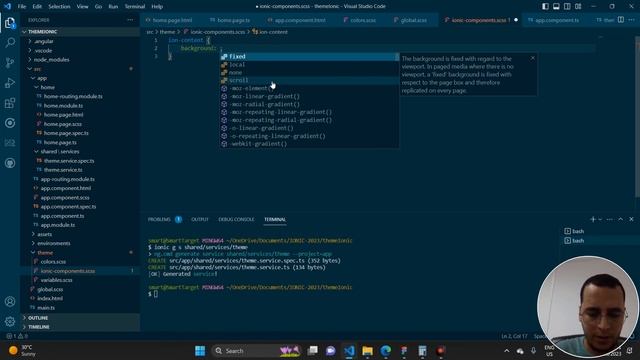
Task: Expand the node_modules folder
Action: [x=51, y=60]
